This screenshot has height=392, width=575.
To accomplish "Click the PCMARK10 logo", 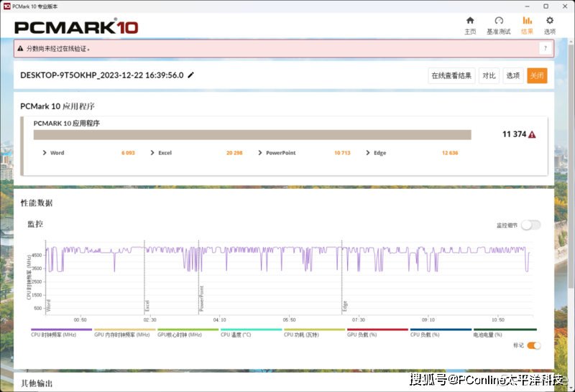I will click(76, 27).
